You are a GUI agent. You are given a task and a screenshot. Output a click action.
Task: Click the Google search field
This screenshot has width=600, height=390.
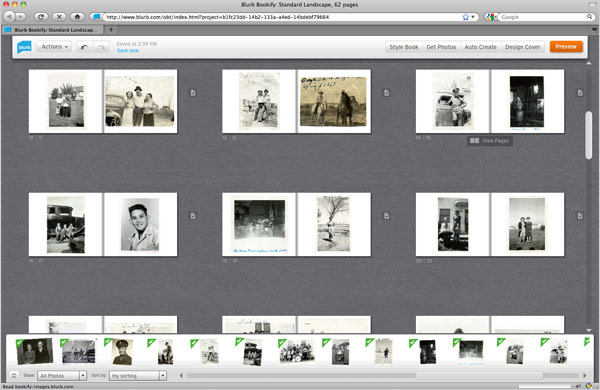543,17
